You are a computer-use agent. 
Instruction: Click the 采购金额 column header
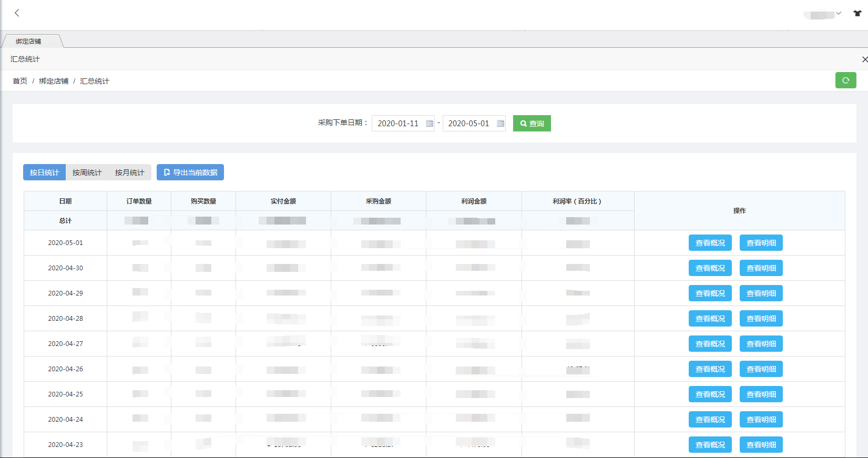[379, 201]
